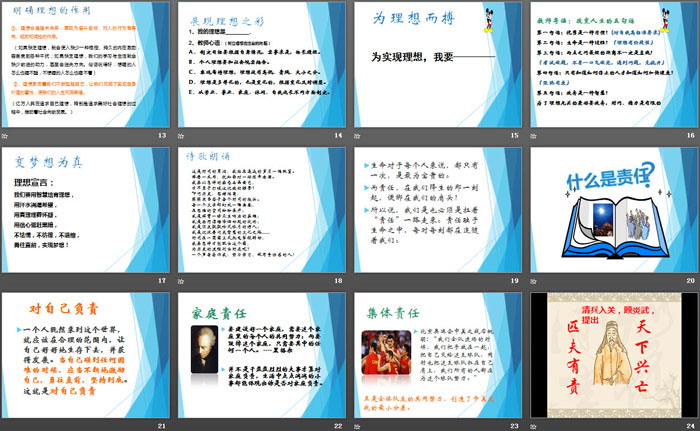Click the animation star icon under slide 15
Image resolution: width=700 pixels, height=431 pixels.
pyautogui.click(x=357, y=136)
